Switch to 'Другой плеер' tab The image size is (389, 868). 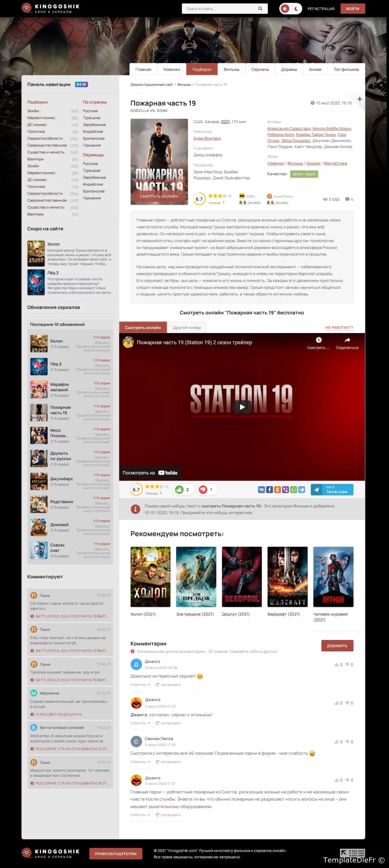click(x=187, y=327)
